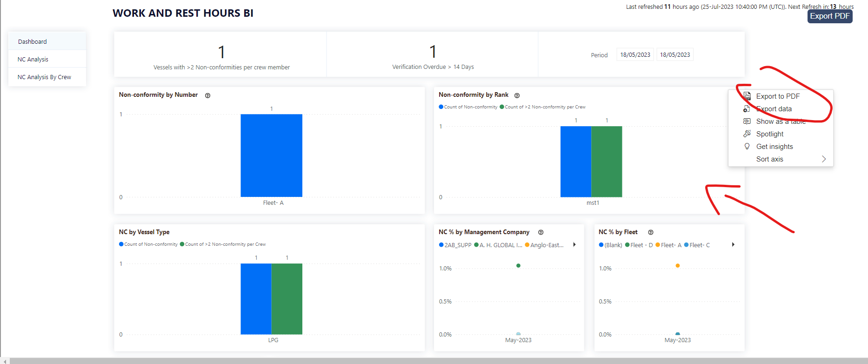Image resolution: width=868 pixels, height=364 pixels.
Task: Click the horizontal scrollbar track at the bottom
Action: click(439, 361)
